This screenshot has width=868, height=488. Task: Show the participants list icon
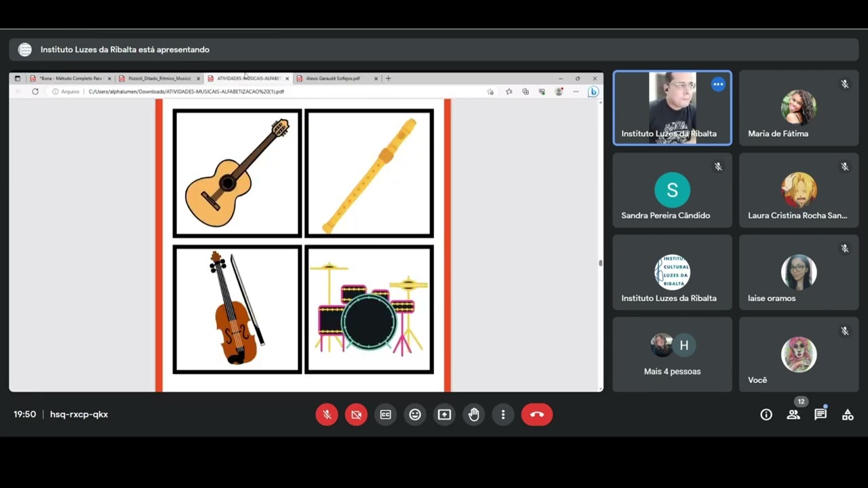[x=793, y=415]
